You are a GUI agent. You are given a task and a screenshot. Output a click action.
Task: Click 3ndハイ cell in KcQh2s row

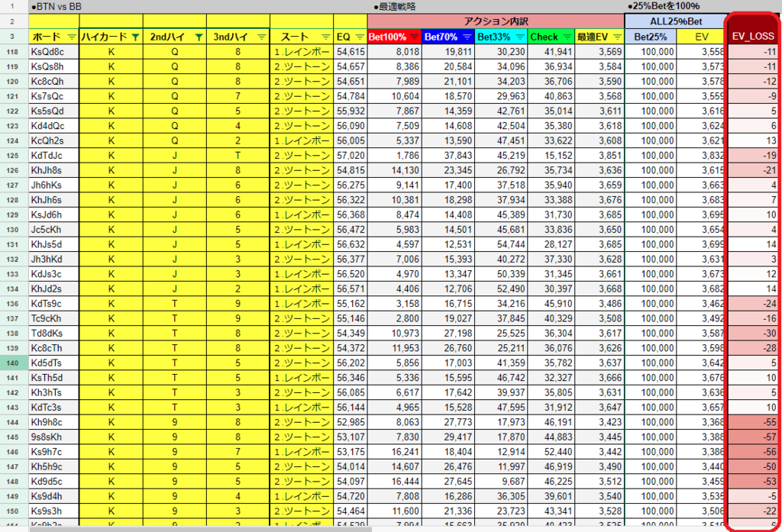click(x=238, y=140)
